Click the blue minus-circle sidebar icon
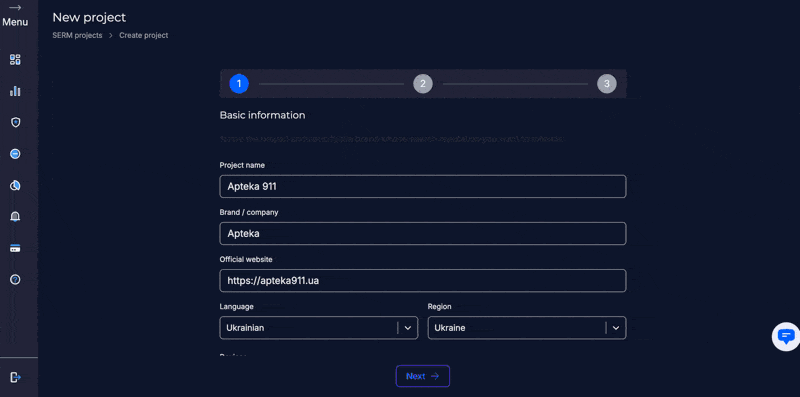 [x=15, y=154]
